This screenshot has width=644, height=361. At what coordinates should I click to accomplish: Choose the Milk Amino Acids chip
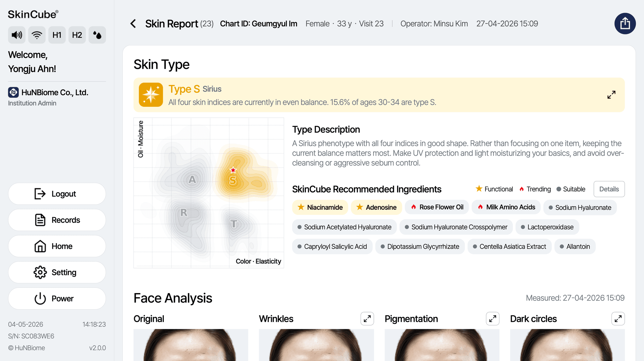[x=506, y=208]
